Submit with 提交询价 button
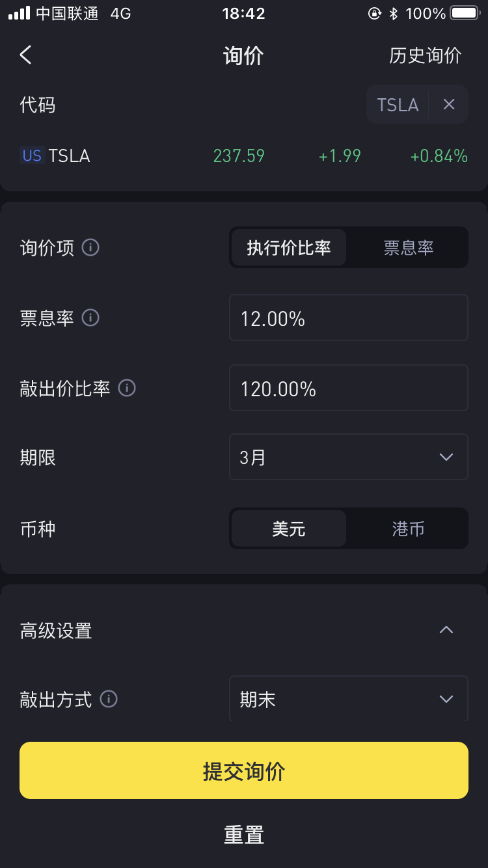Screen dimensions: 488x868 pos(244,770)
